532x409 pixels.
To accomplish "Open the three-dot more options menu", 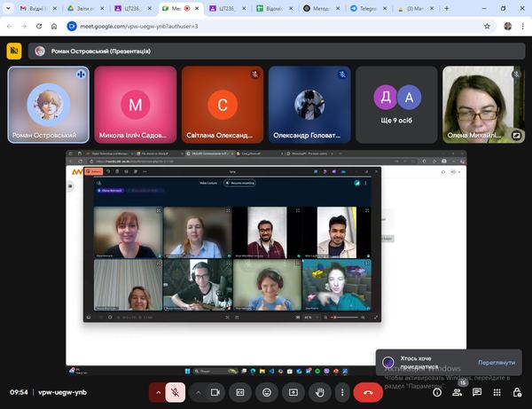I will pos(342,392).
